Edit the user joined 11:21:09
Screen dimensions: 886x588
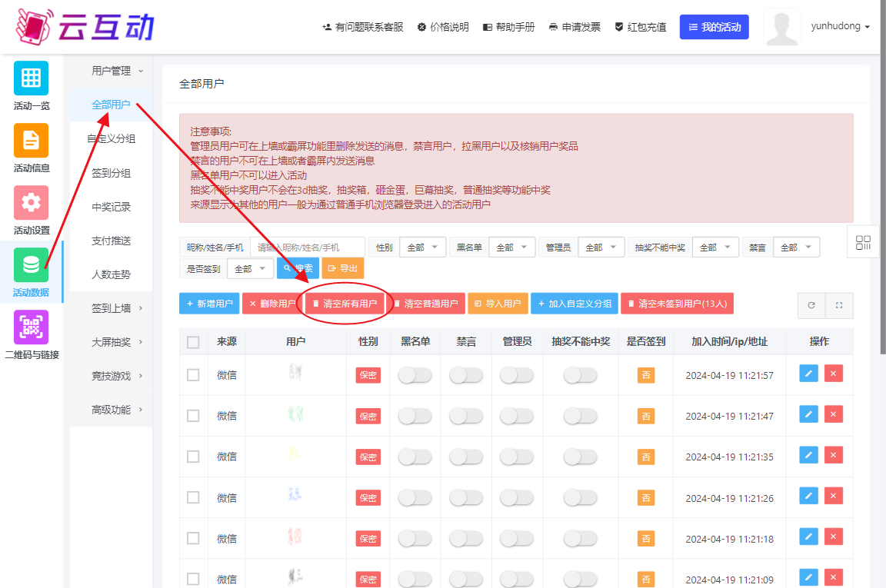pyautogui.click(x=808, y=576)
